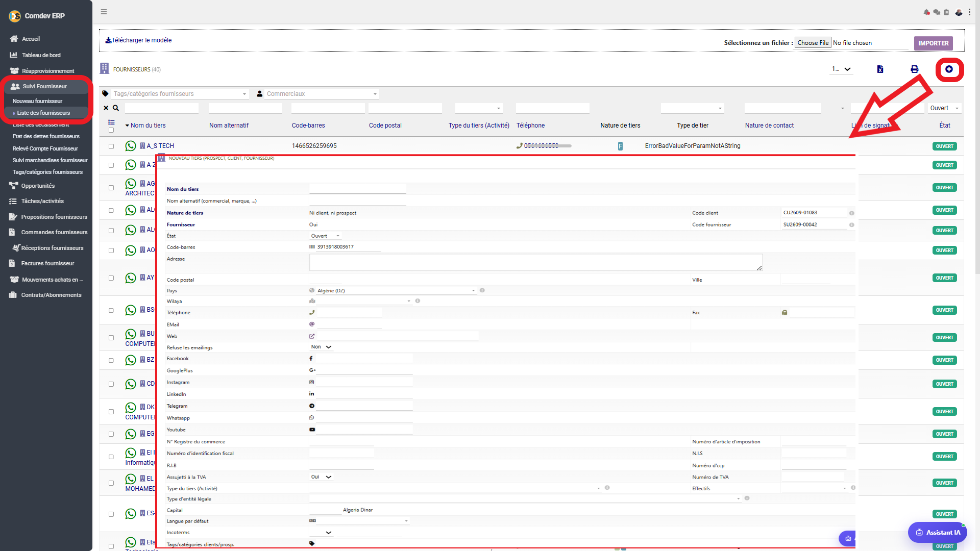Open the vertical three-dots menu

pos(969,12)
